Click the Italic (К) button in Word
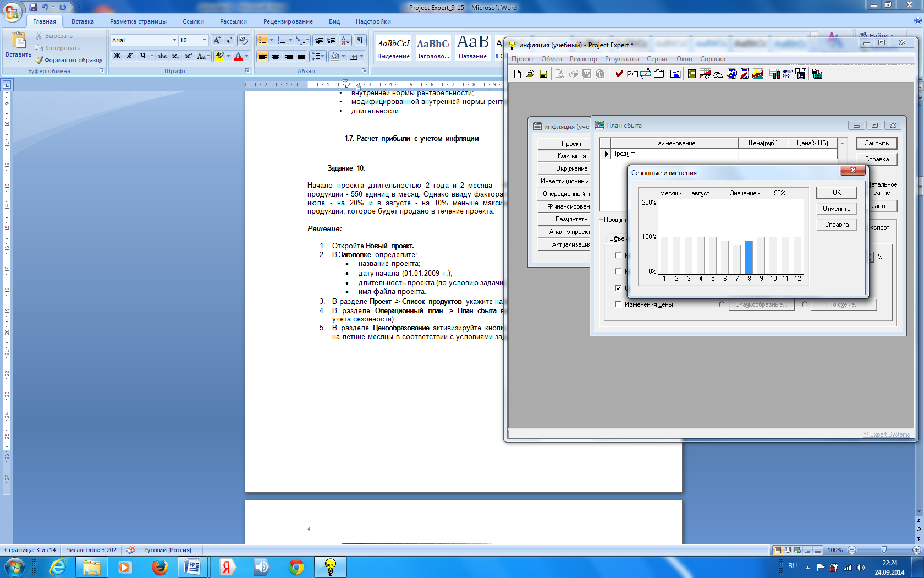The image size is (924, 578). 130,56
